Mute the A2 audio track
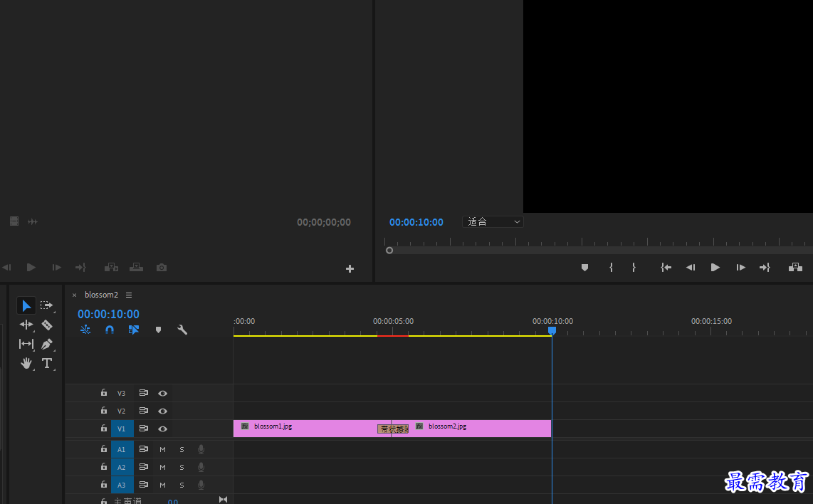Viewport: 813px width, 504px height. coord(162,467)
